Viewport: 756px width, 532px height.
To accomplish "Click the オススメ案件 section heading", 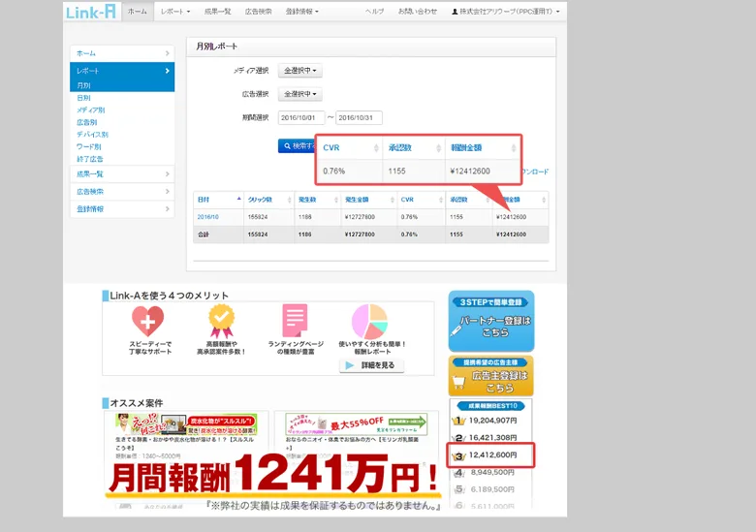I will [x=137, y=403].
